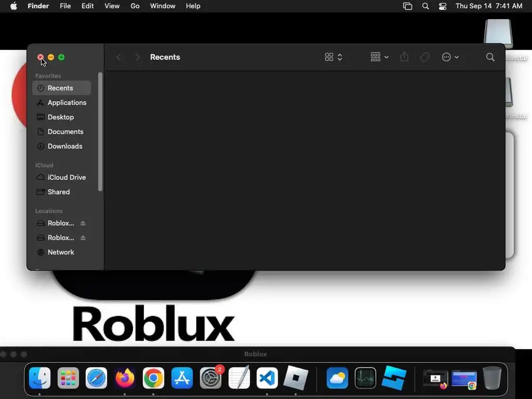Close the Finder window with red button
The height and width of the screenshot is (399, 532).
point(41,57)
